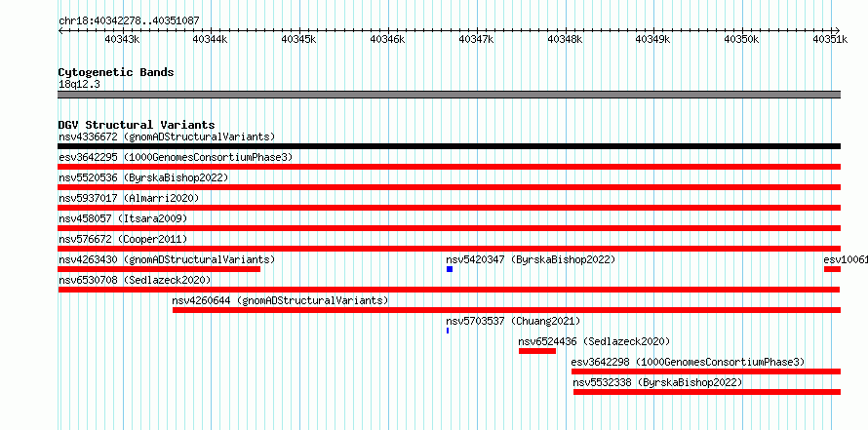
Task: Click the small red bar under esv10061
Action: point(832,269)
